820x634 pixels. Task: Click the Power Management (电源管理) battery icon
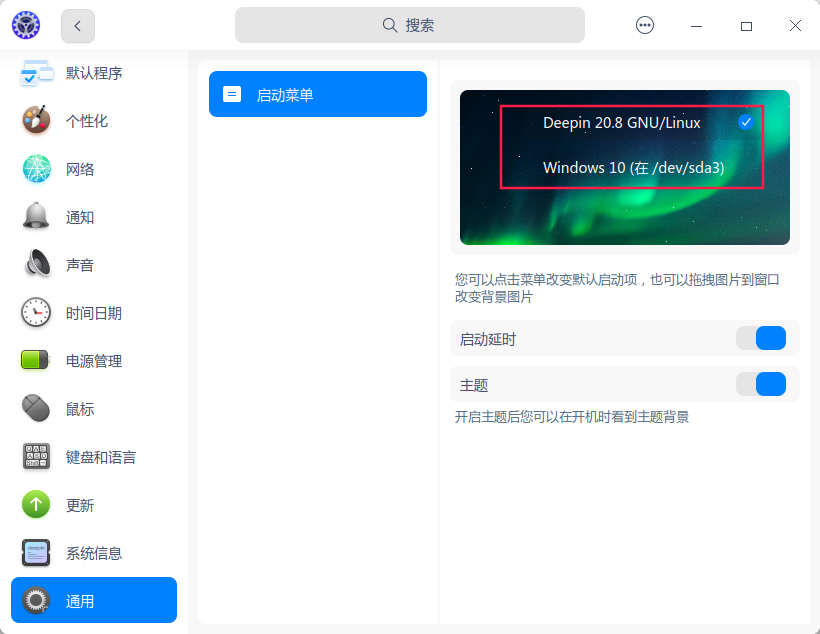[35, 360]
